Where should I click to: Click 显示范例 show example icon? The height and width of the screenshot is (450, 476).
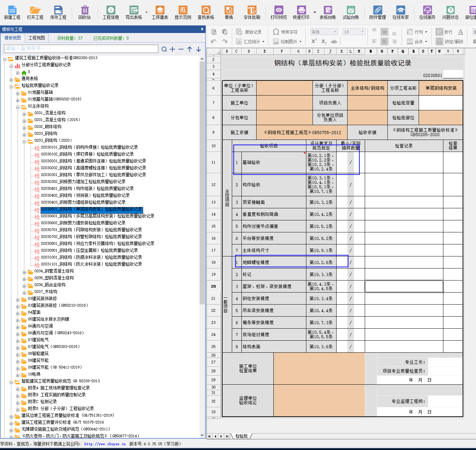coord(183,12)
